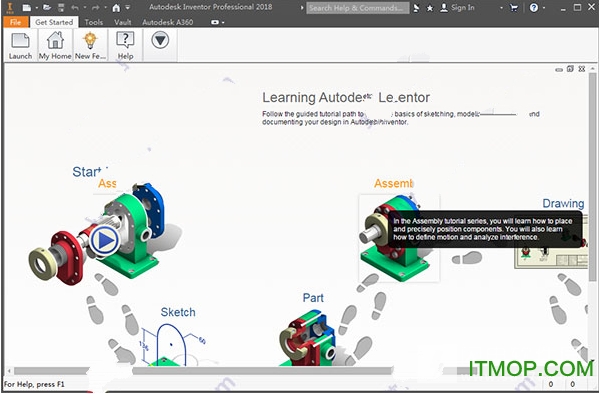Click the Favorites star icon
Screen dimensions: 599x394
[430, 8]
